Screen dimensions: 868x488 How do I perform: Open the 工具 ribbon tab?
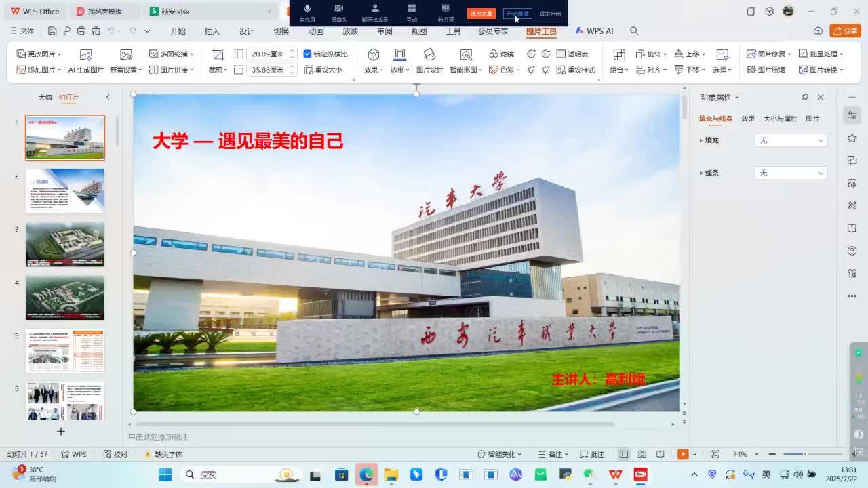pos(454,31)
